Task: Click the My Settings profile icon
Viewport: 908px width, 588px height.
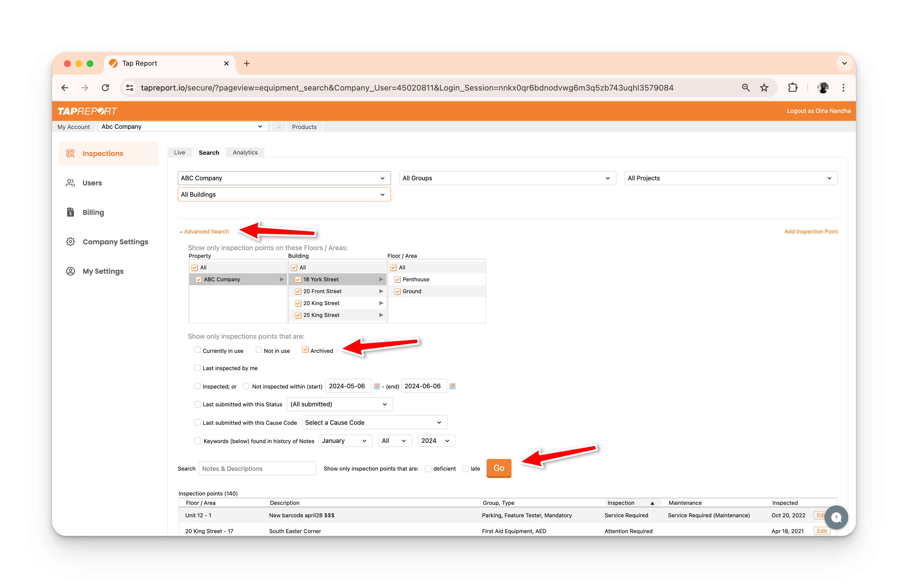Action: click(70, 271)
